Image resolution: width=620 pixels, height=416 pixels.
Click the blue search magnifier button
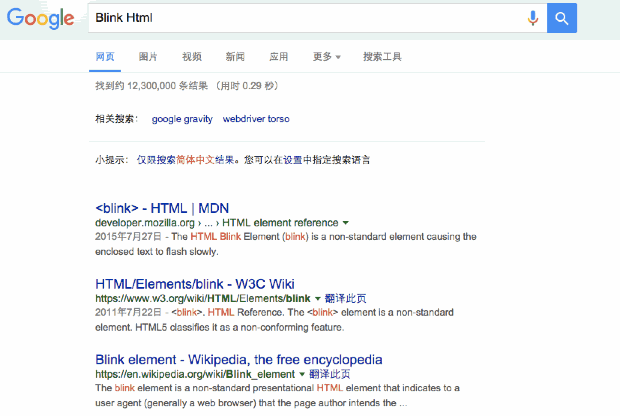tap(561, 18)
